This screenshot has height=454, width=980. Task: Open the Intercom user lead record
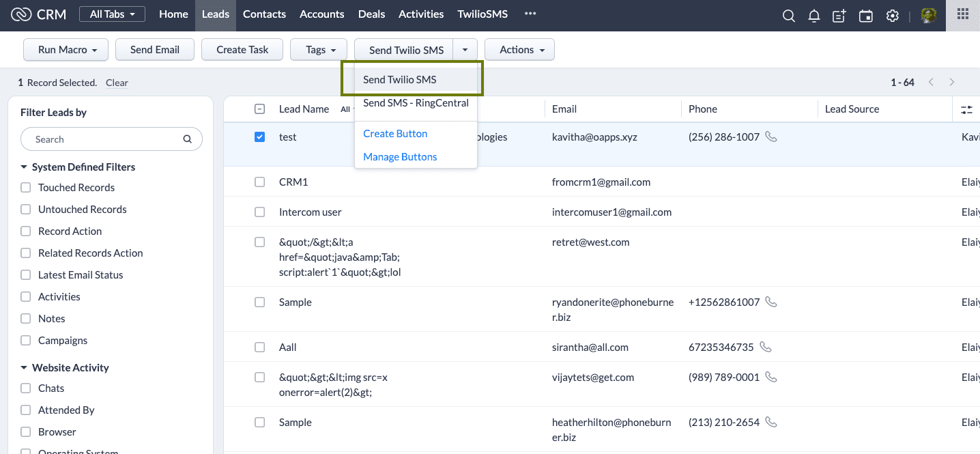[311, 212]
